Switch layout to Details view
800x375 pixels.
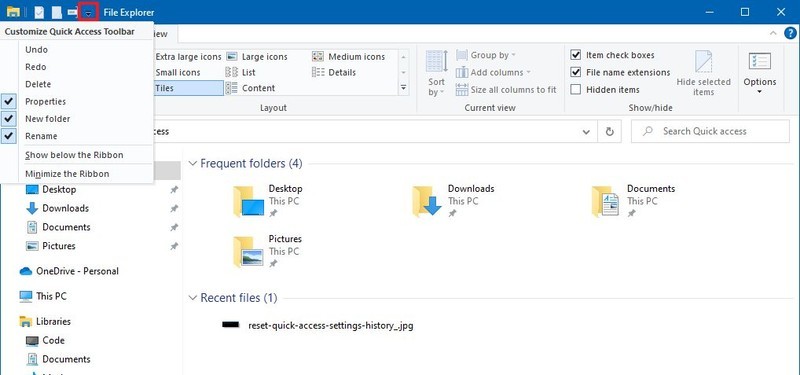(x=334, y=72)
